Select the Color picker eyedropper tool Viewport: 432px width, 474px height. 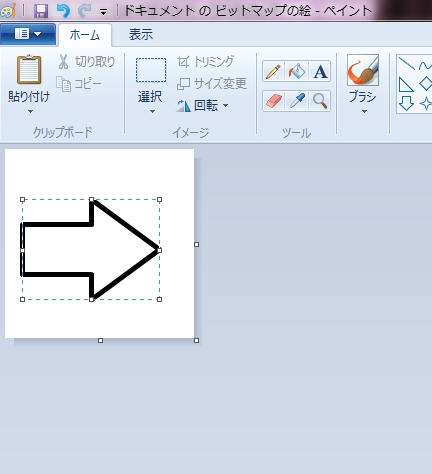click(297, 101)
